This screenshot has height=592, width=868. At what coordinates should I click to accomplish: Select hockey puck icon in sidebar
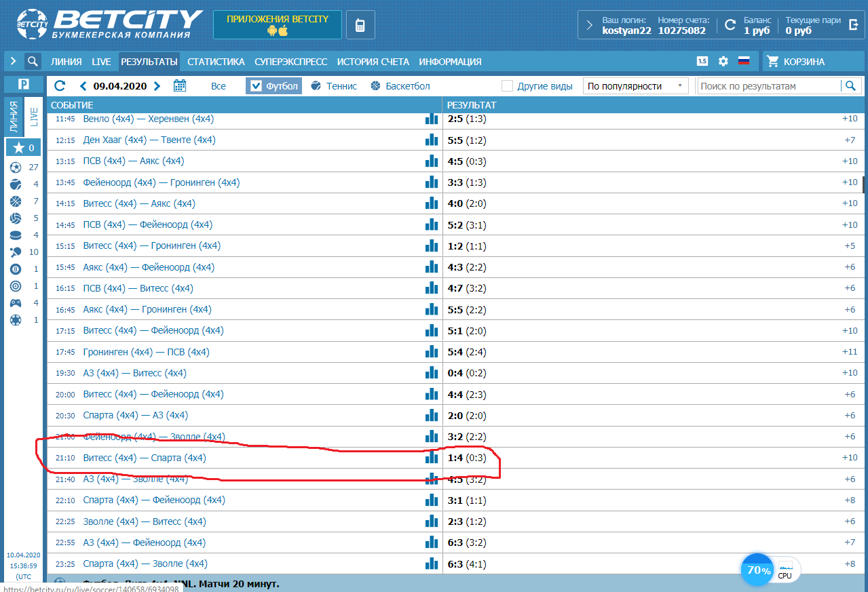(16, 235)
